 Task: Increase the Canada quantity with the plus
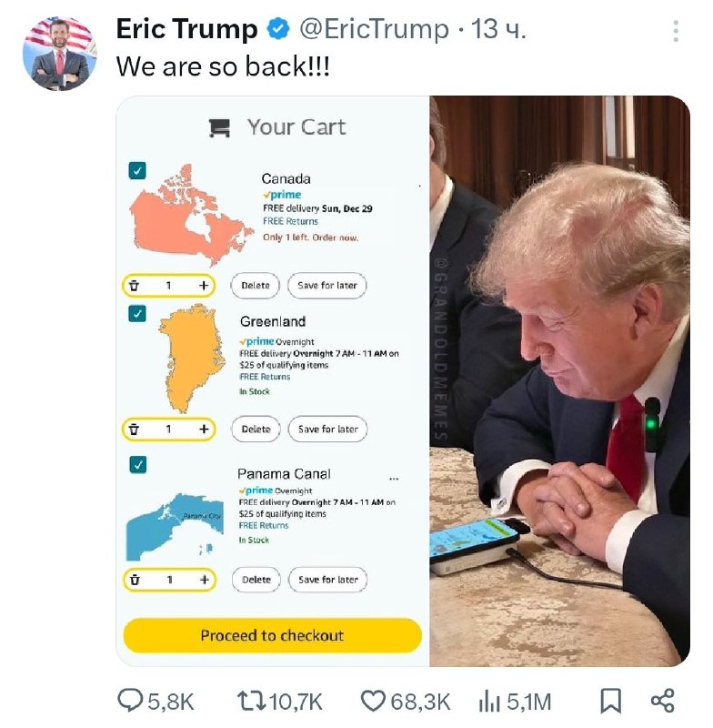tap(204, 285)
